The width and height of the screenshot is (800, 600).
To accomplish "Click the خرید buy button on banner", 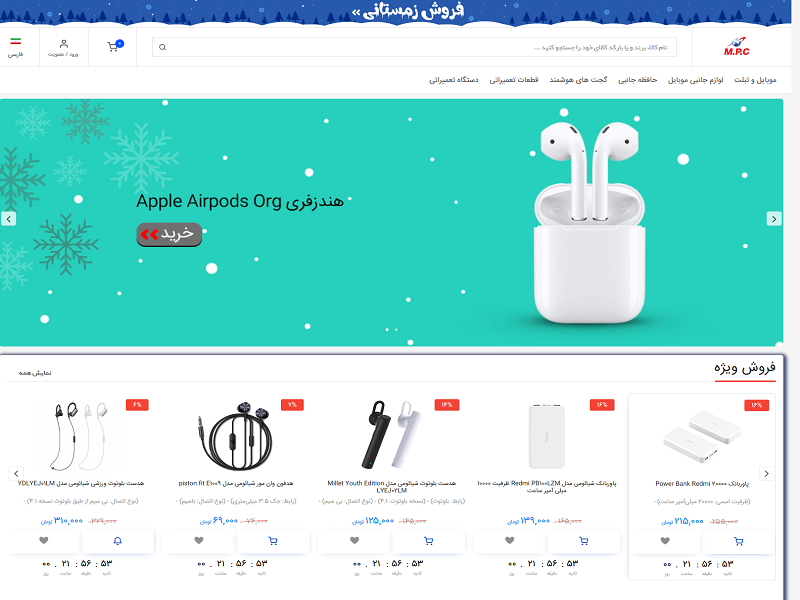I will click(169, 234).
